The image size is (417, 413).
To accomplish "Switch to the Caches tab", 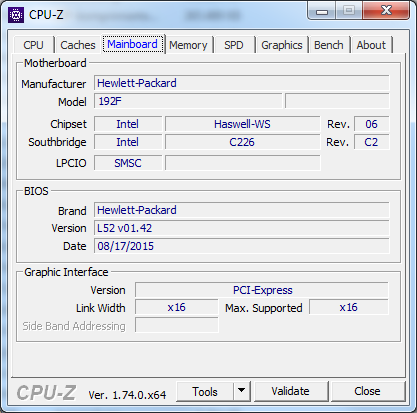I will [78, 45].
